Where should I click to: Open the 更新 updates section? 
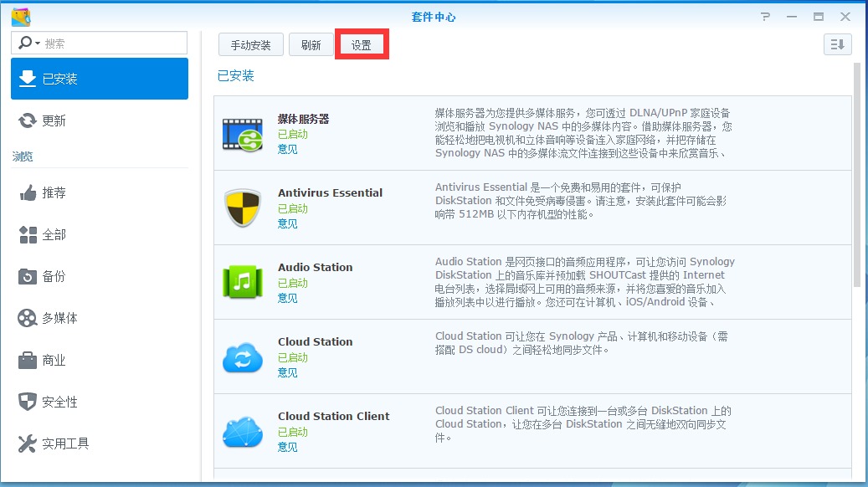point(100,120)
